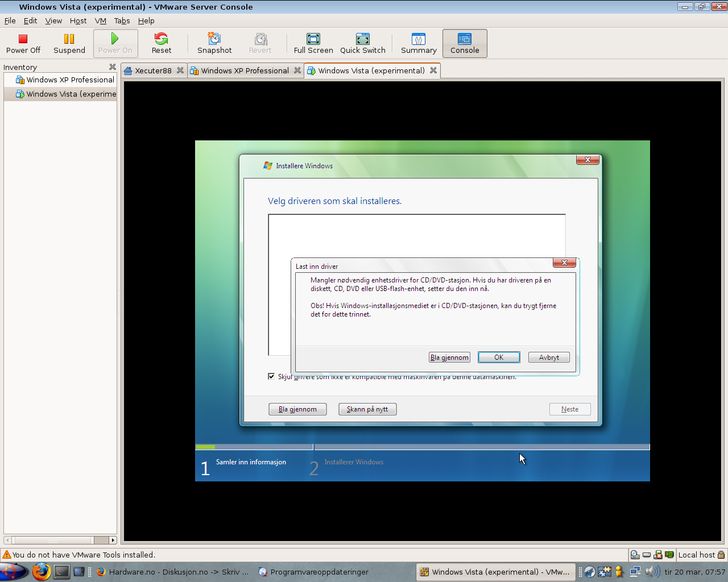Click the network monitor tray icon

point(635,572)
